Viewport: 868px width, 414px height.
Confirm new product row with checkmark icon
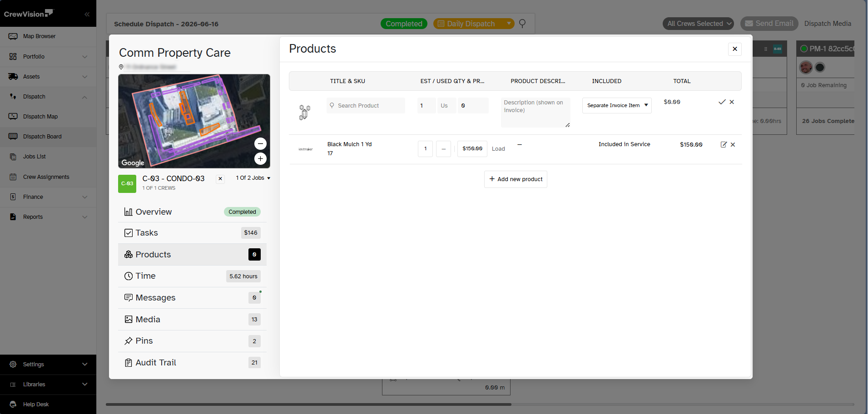pyautogui.click(x=722, y=102)
